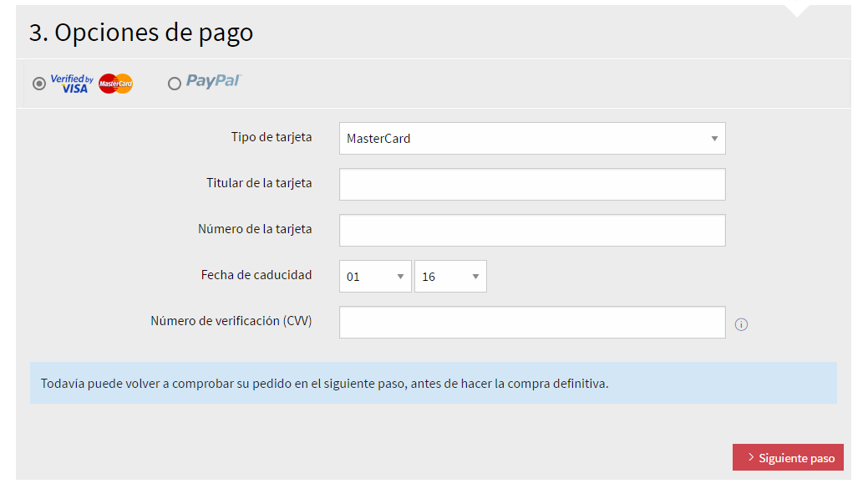Click the 'Titular de la tarjeta' label
This screenshot has height=489, width=868.
pos(259,183)
